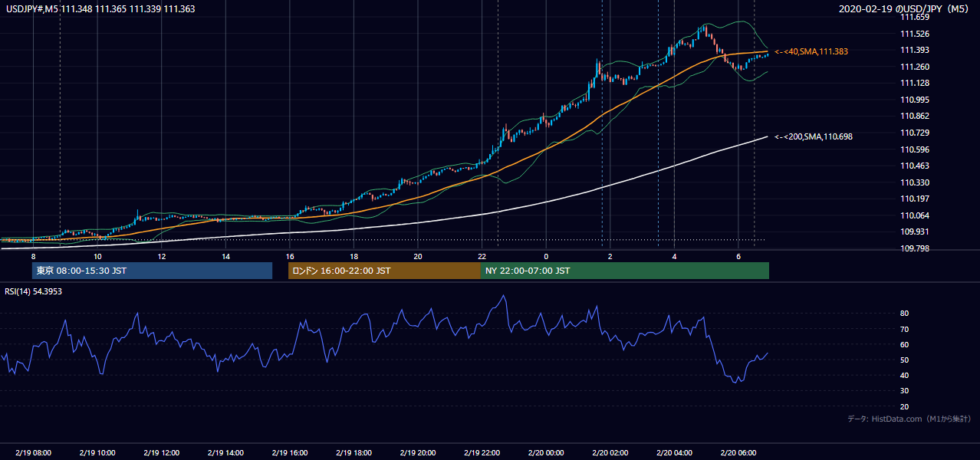This screenshot has height=460, width=980.
Task: Click the 2/19 12:00 date label
Action: [x=162, y=453]
